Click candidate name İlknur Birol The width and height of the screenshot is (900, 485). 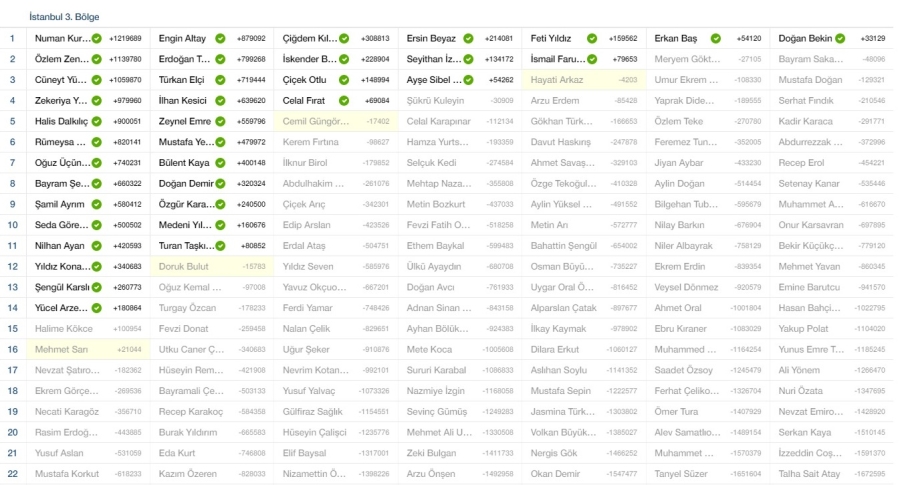click(x=305, y=162)
